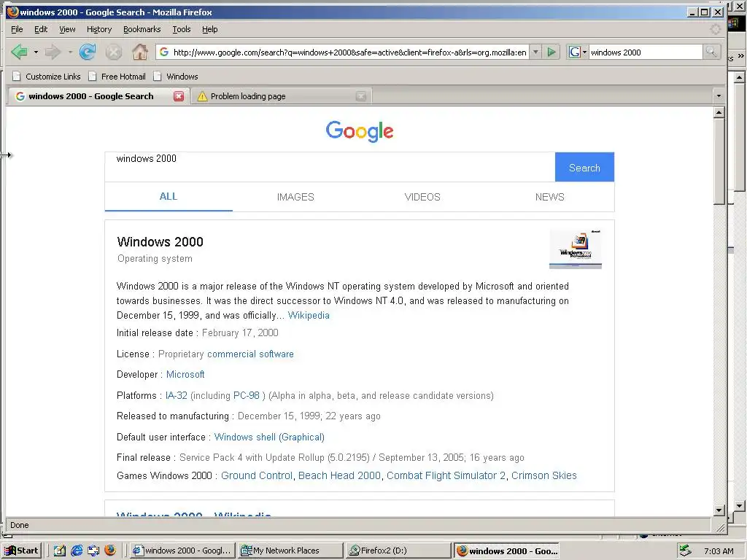Viewport: 747px width, 560px height.
Task: Click the search magnifier in toolbar search box
Action: click(711, 52)
